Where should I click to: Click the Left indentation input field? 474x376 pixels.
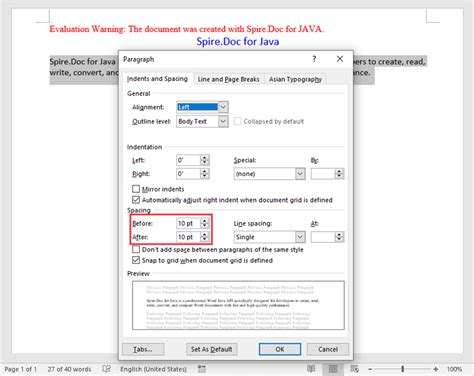click(x=188, y=160)
